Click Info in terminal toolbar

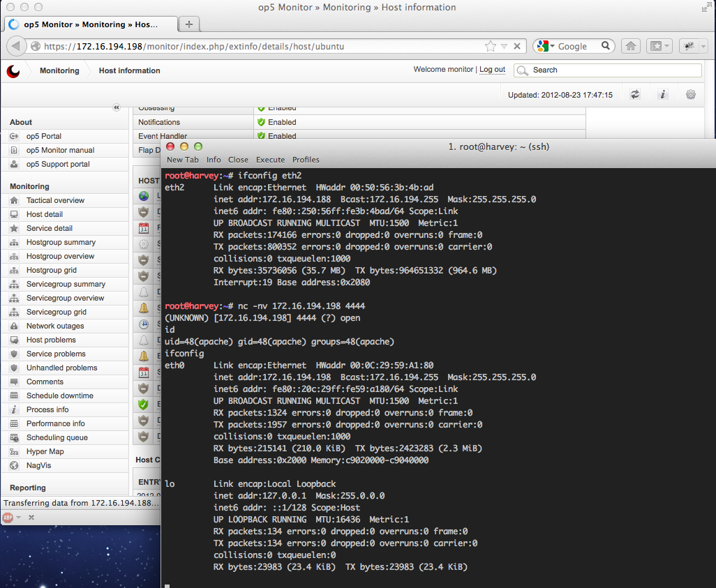click(x=214, y=160)
